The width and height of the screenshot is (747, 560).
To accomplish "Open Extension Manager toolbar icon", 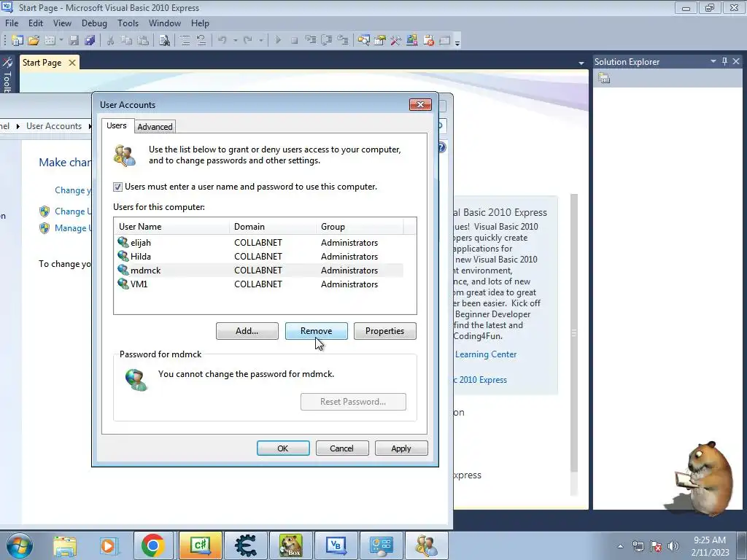I will tap(412, 41).
